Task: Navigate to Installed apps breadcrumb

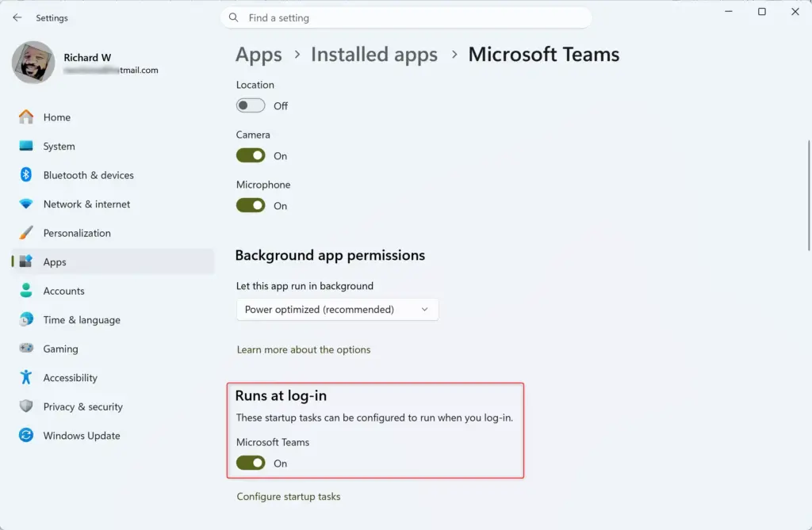Action: pyautogui.click(x=374, y=55)
